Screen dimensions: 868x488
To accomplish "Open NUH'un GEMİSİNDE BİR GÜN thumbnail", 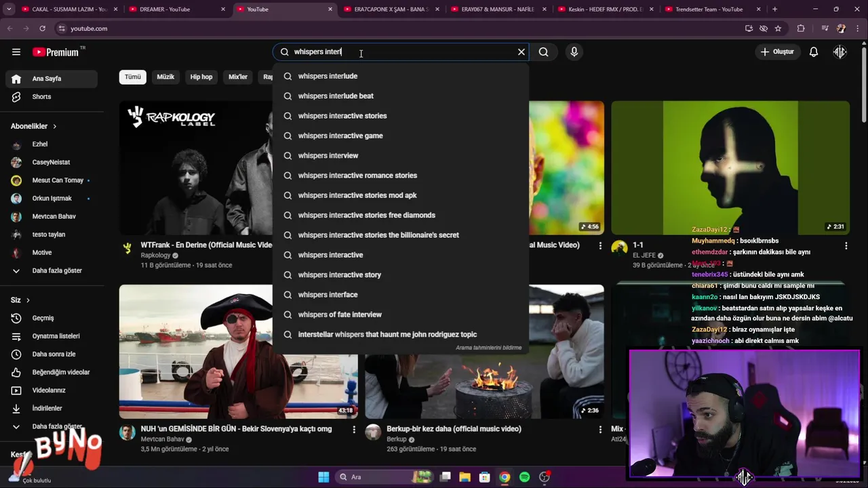I will point(239,352).
